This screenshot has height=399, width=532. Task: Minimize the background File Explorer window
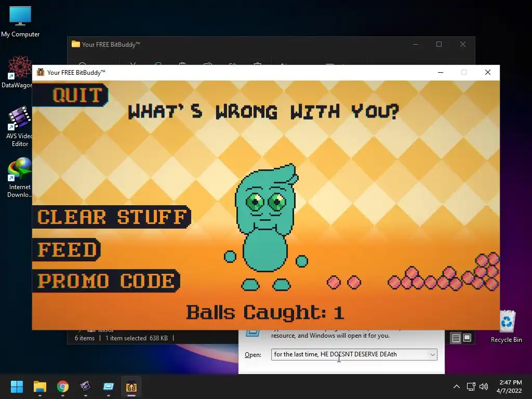(x=416, y=45)
